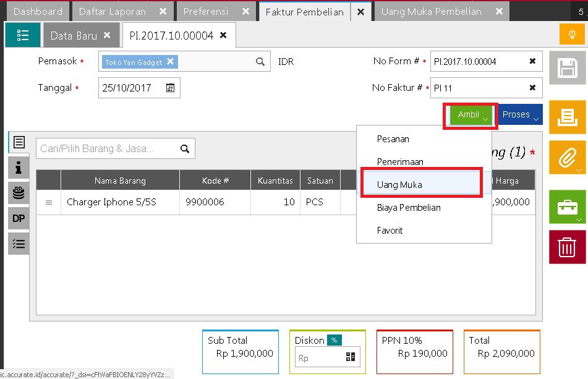Clear the No Faktur field value
This screenshot has height=379, width=588.
point(532,88)
